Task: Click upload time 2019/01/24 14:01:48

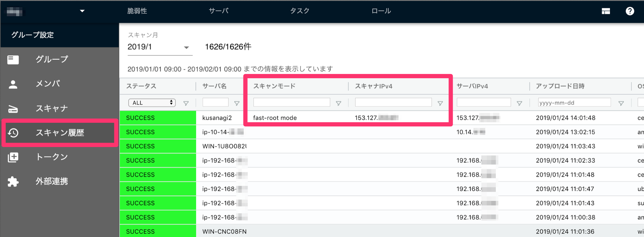Action: 565,118
